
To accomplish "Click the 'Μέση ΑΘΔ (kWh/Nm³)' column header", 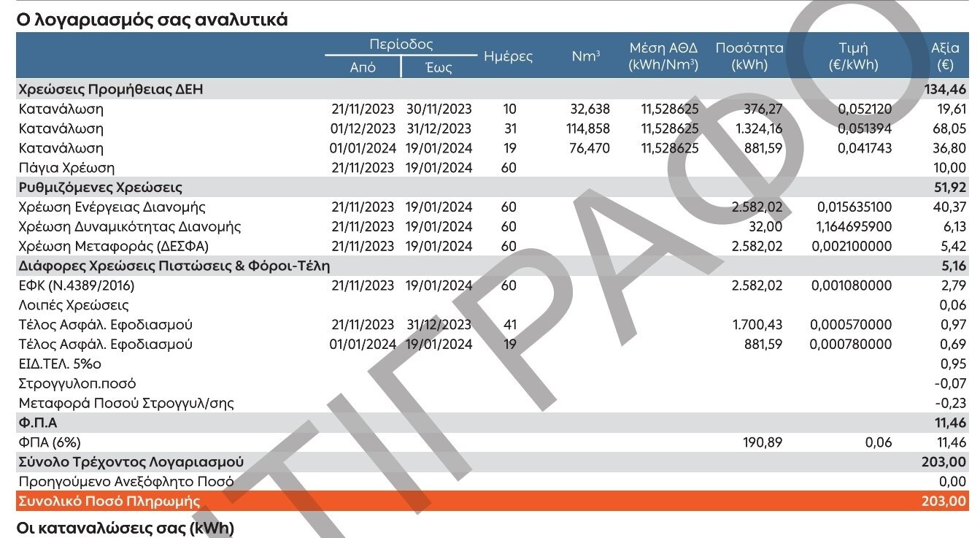I will [663, 56].
